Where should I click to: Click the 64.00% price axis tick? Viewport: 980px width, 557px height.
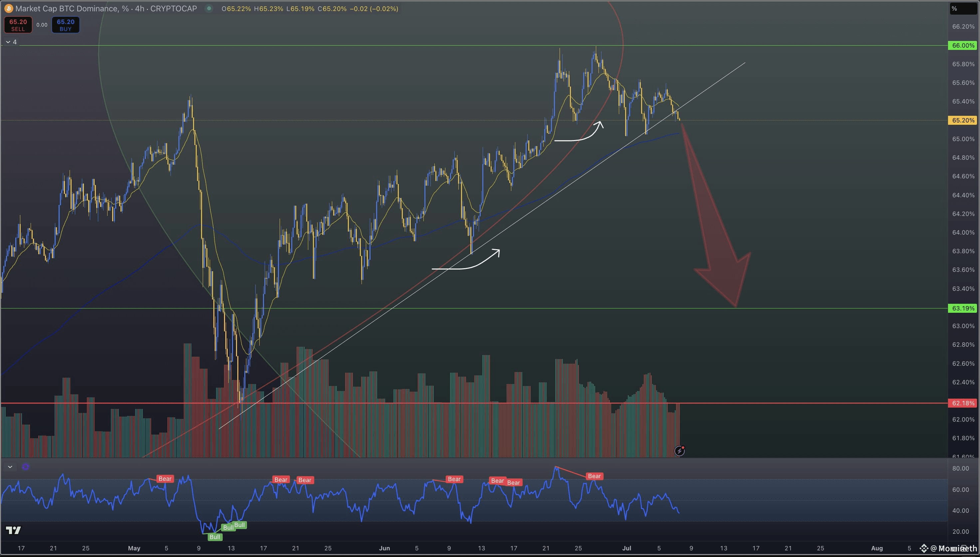tap(963, 232)
